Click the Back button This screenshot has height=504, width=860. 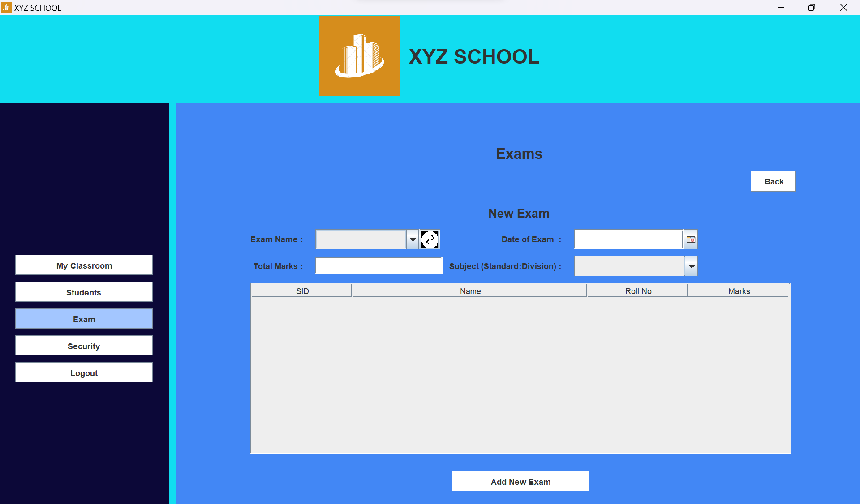774,181
